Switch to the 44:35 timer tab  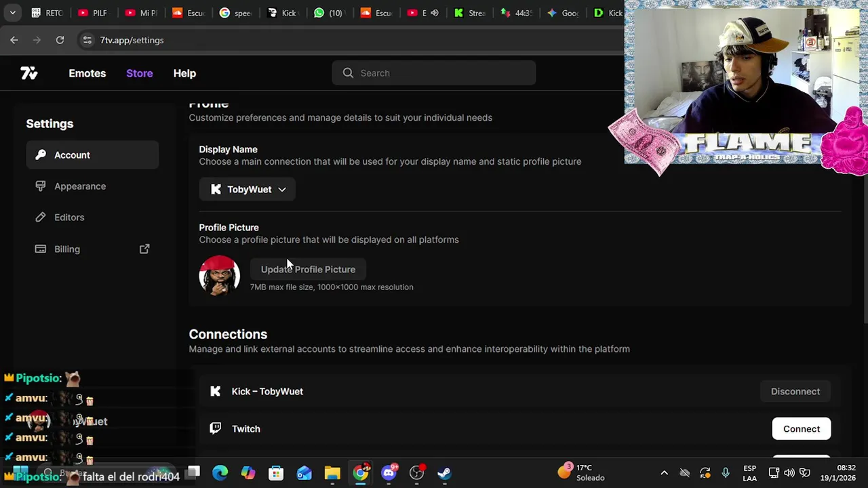click(x=515, y=13)
